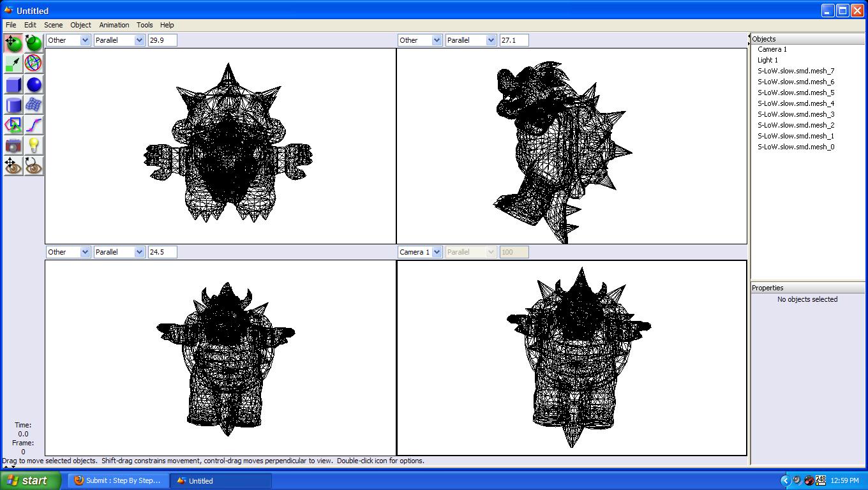Screen dimensions: 868x490
Task: Select the Create Polygon tool
Action: coord(13,125)
